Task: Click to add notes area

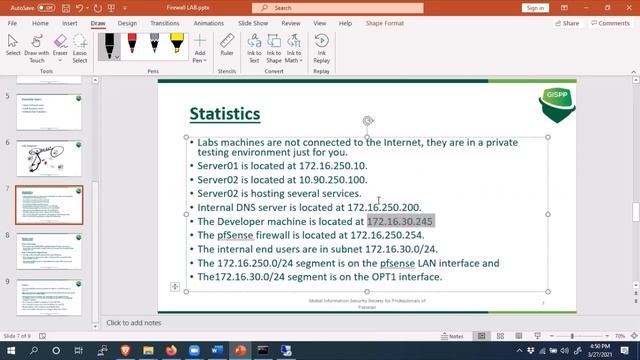Action: (134, 323)
